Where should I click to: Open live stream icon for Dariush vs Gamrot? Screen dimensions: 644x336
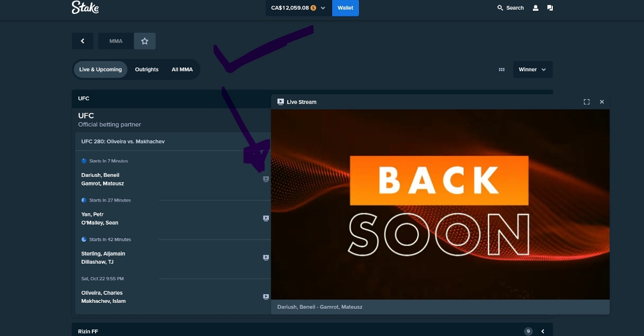click(x=266, y=180)
